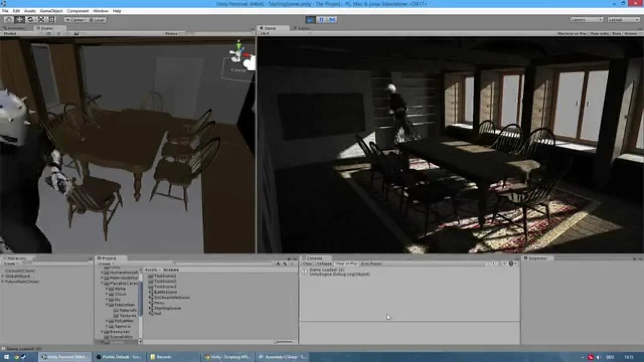This screenshot has height=362, width=644.
Task: Click the Project folder tree scrollbar
Action: click(x=141, y=299)
